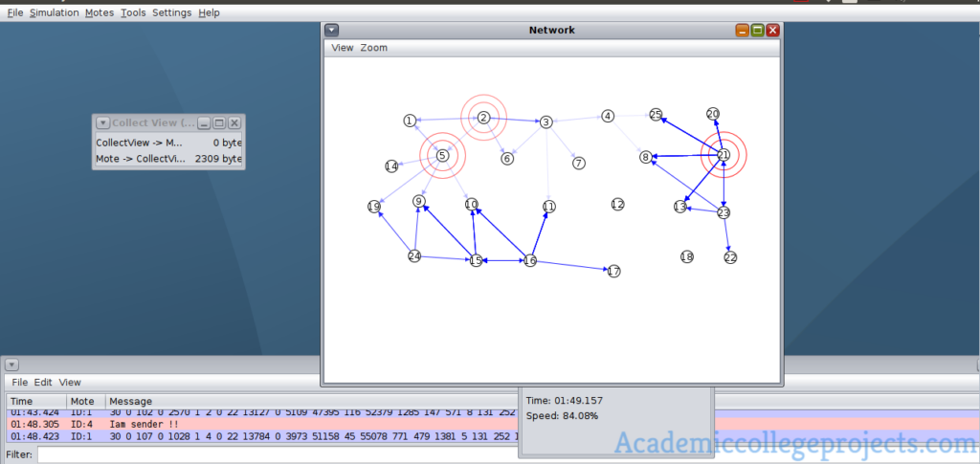Viewport: 980px width, 464px height.
Task: Minimize the Network window
Action: (743, 30)
